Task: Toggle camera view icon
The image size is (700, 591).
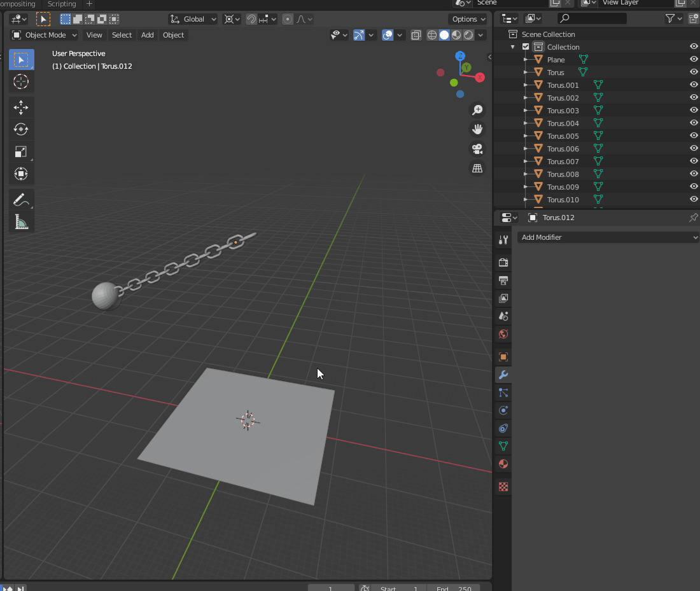Action: click(x=477, y=149)
